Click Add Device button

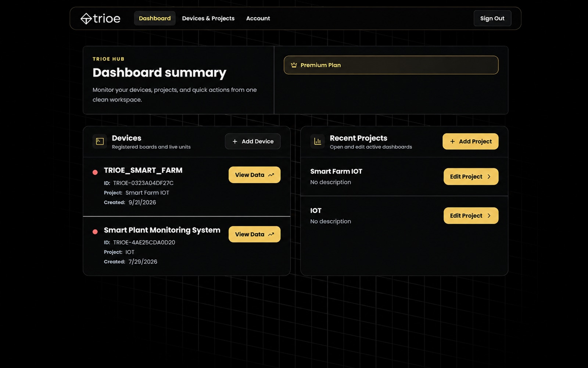pyautogui.click(x=252, y=141)
